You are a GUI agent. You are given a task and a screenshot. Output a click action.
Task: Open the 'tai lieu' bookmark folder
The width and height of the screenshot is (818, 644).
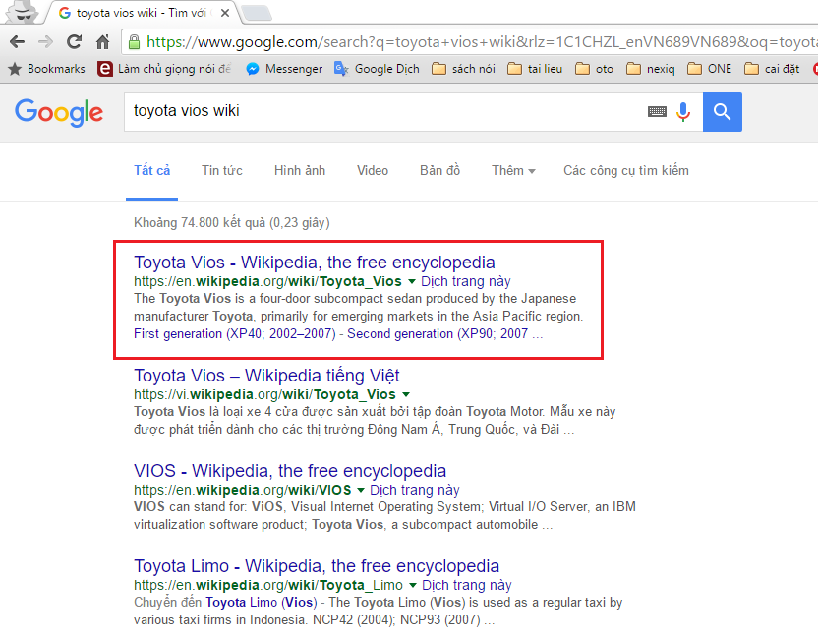pos(535,69)
